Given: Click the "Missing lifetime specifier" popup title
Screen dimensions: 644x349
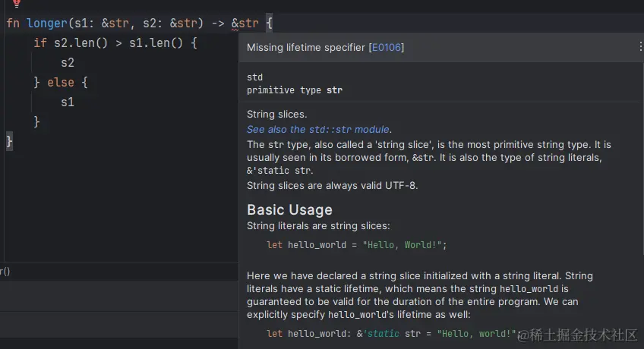Looking at the screenshot, I should [306, 48].
